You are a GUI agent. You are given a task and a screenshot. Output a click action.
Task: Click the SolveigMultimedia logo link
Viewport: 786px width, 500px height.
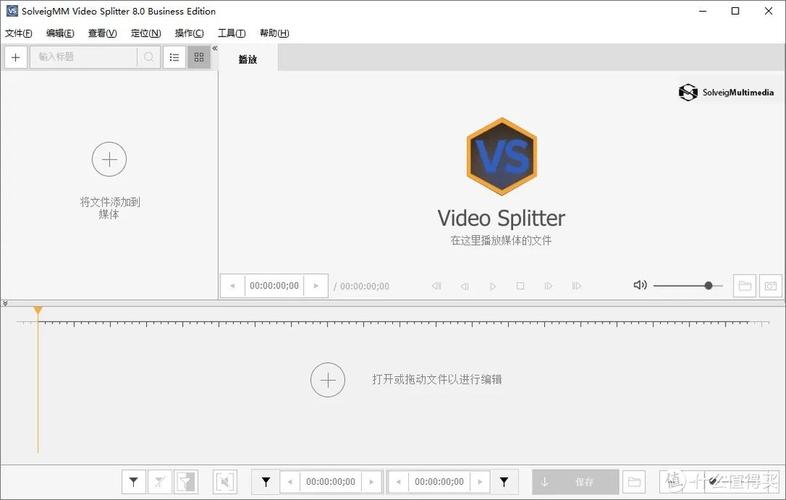point(726,92)
